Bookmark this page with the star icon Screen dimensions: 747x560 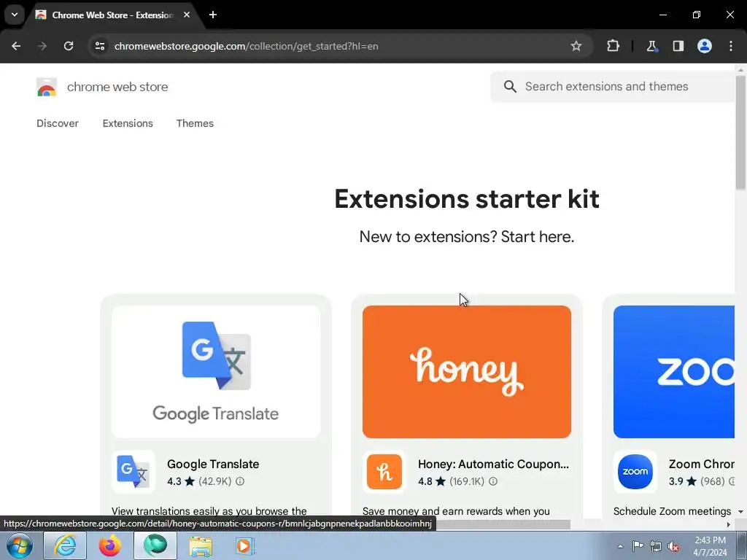click(x=576, y=46)
